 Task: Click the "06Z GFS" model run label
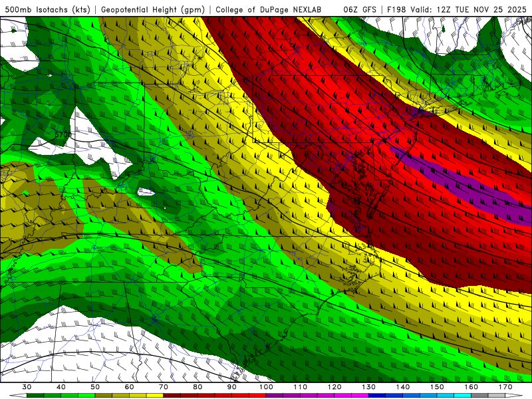pyautogui.click(x=360, y=9)
